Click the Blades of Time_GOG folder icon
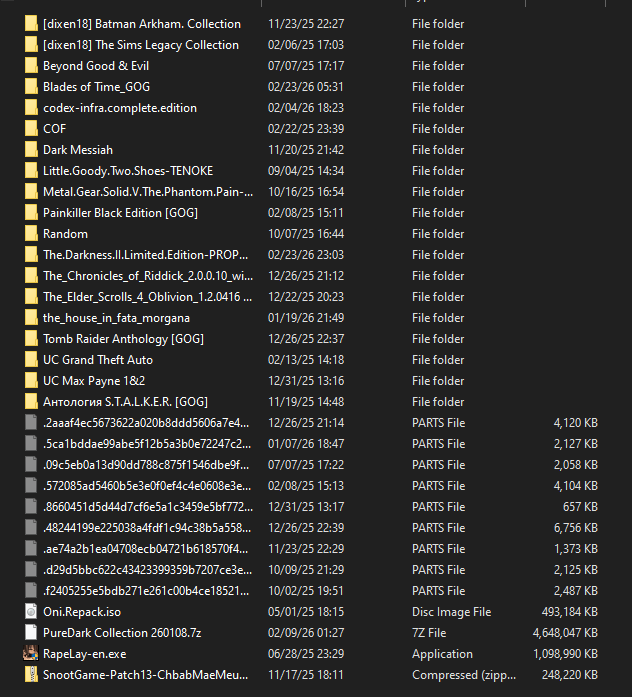This screenshot has width=632, height=697. [x=31, y=87]
